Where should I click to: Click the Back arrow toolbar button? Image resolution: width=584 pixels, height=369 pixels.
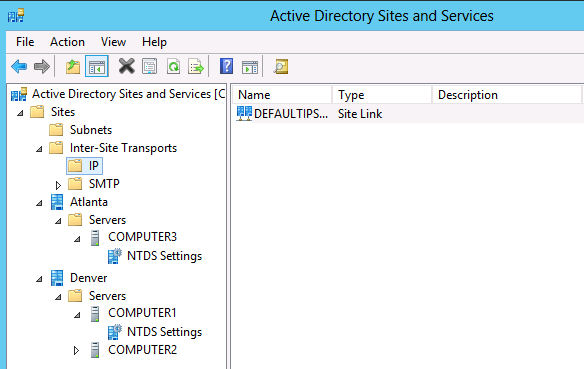tap(19, 67)
